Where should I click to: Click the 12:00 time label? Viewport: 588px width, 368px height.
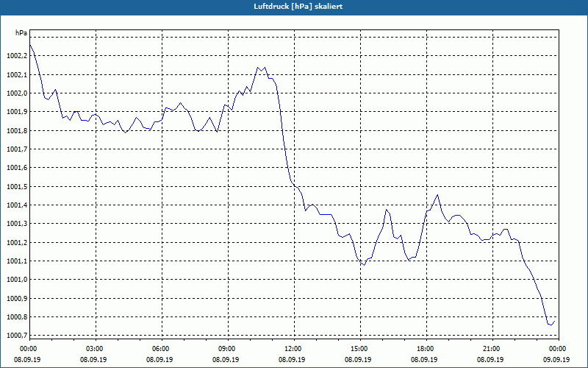click(x=294, y=349)
